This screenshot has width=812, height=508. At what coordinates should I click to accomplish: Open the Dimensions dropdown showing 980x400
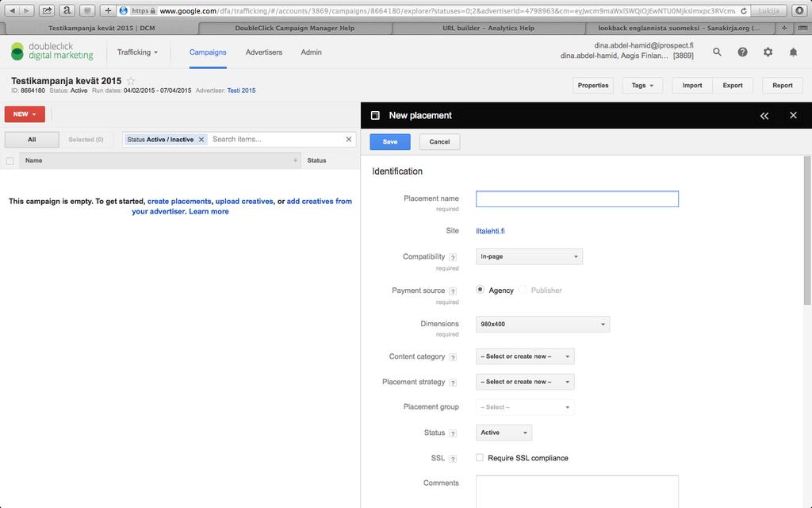coord(542,324)
